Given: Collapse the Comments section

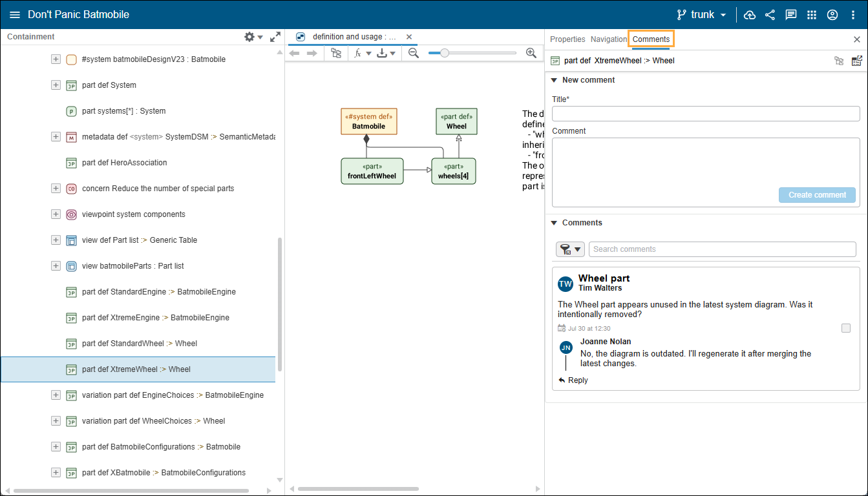Looking at the screenshot, I should click(554, 223).
